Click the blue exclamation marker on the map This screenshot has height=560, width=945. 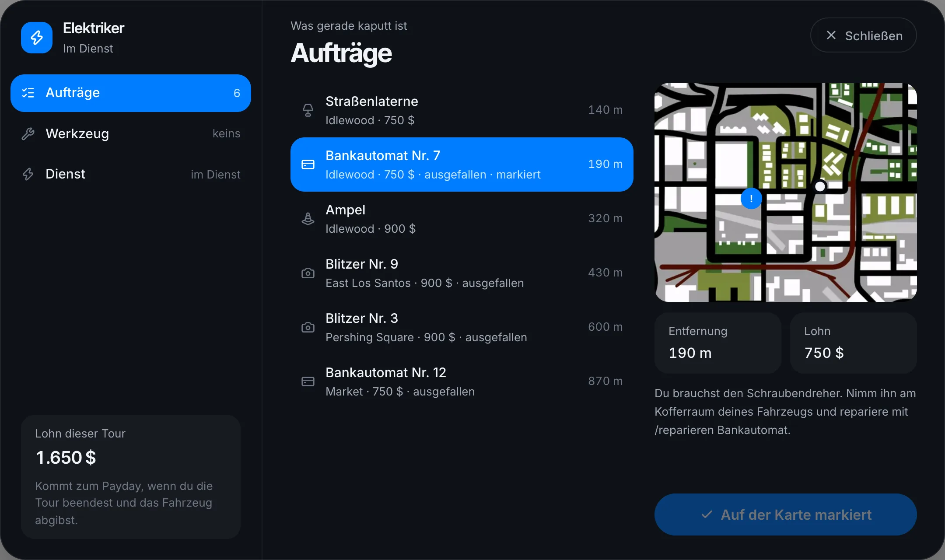pos(751,199)
